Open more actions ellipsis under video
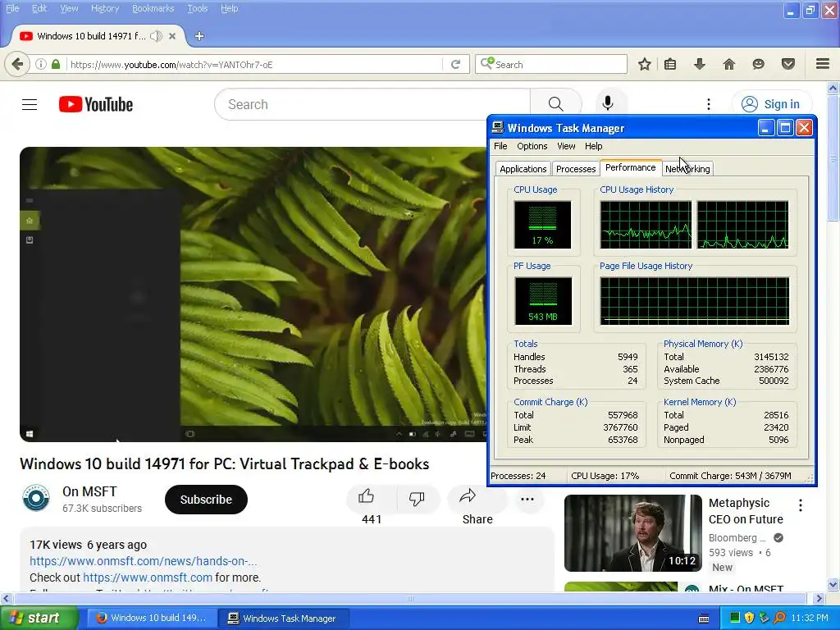 coord(527,500)
